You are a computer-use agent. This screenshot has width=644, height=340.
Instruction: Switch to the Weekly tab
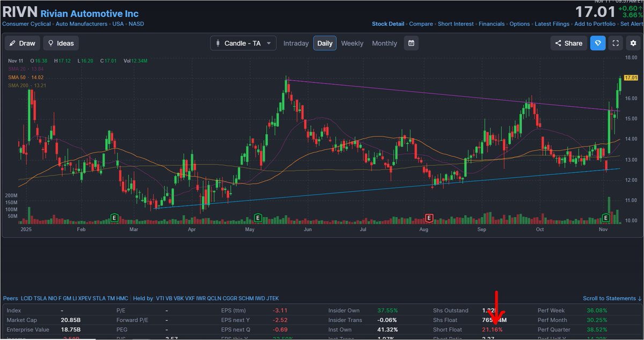[x=352, y=43]
